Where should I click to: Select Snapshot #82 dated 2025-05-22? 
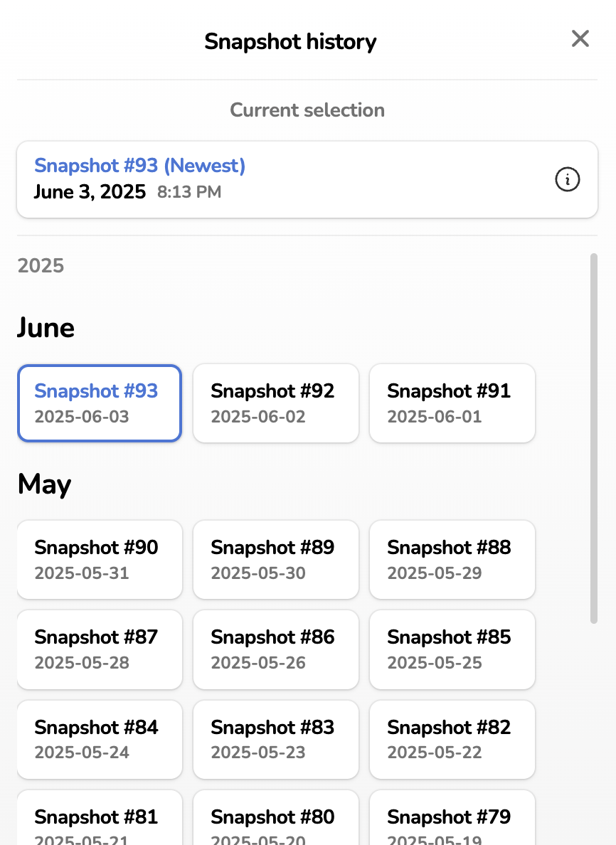coord(452,739)
